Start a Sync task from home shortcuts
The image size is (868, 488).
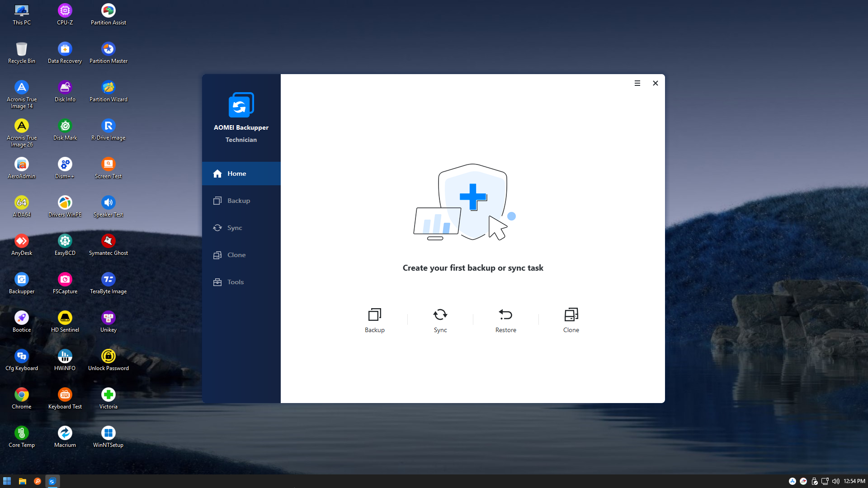click(440, 320)
